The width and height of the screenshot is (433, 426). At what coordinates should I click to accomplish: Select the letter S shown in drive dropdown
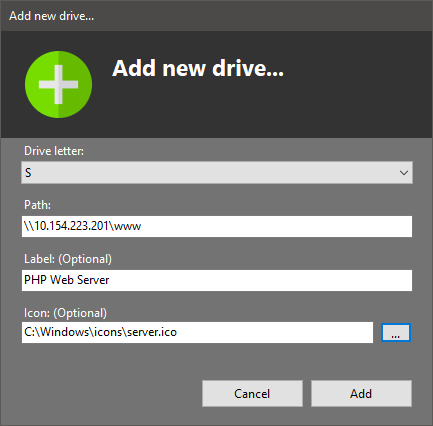(x=28, y=173)
